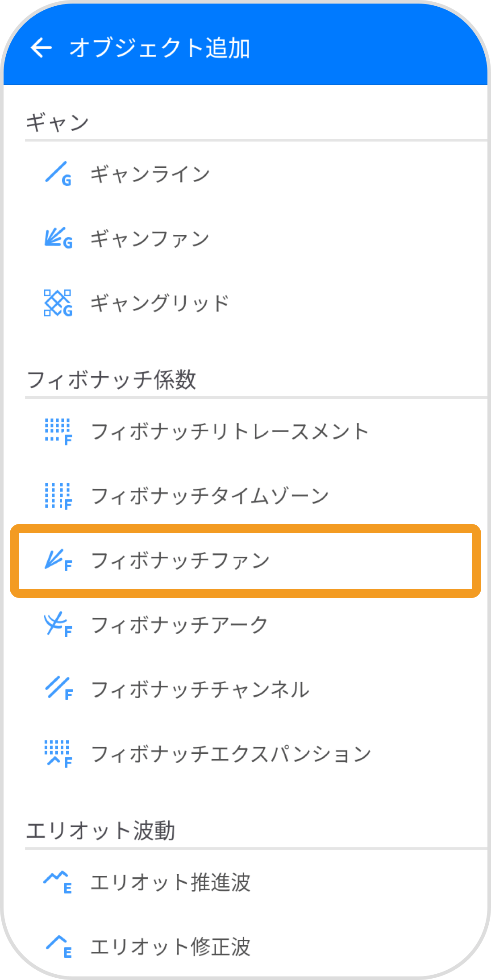The width and height of the screenshot is (491, 980).
Task: Select the Fibonacci Fan icon
Action: click(58, 560)
